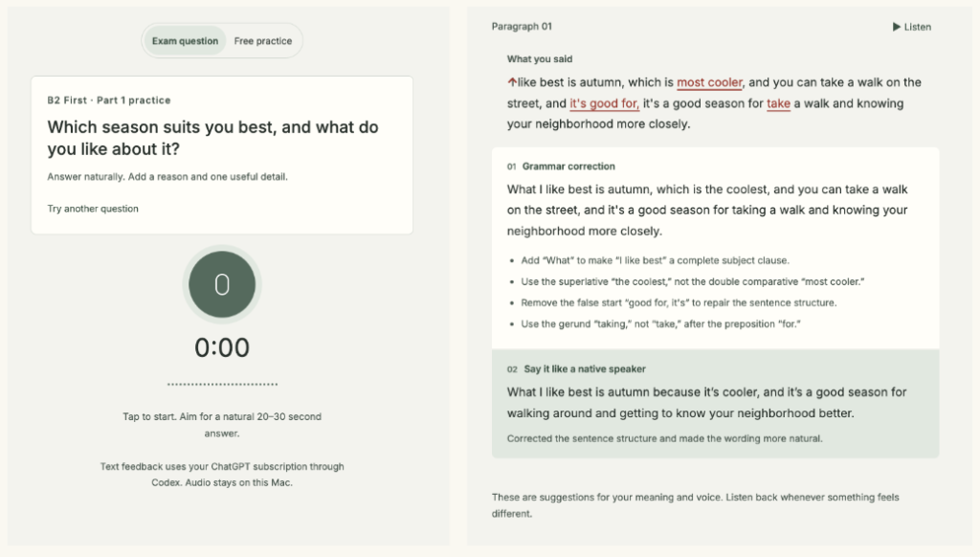The image size is (980, 557).
Task: Click the corrected grammar sentence text
Action: (x=707, y=210)
